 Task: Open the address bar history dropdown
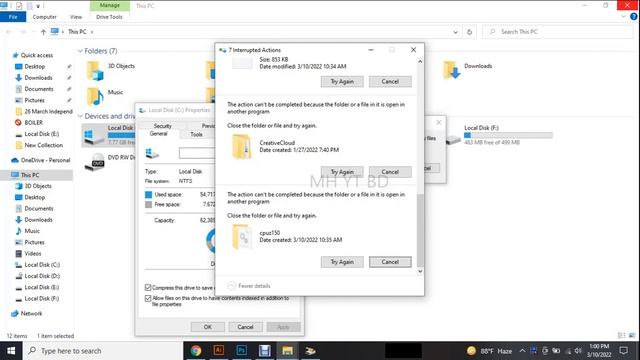tap(456, 32)
